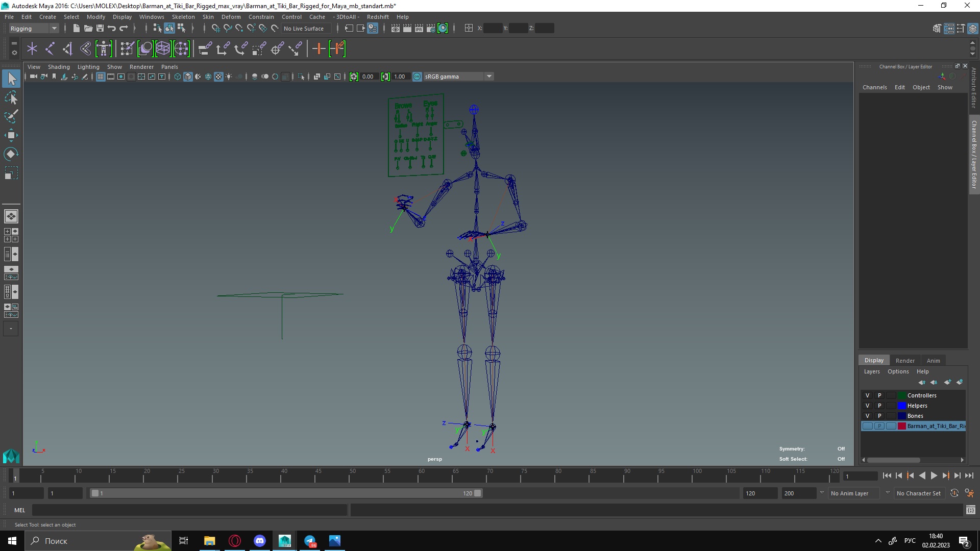Viewport: 980px width, 551px height.
Task: Toggle visibility V for Helpers layer
Action: pos(868,405)
